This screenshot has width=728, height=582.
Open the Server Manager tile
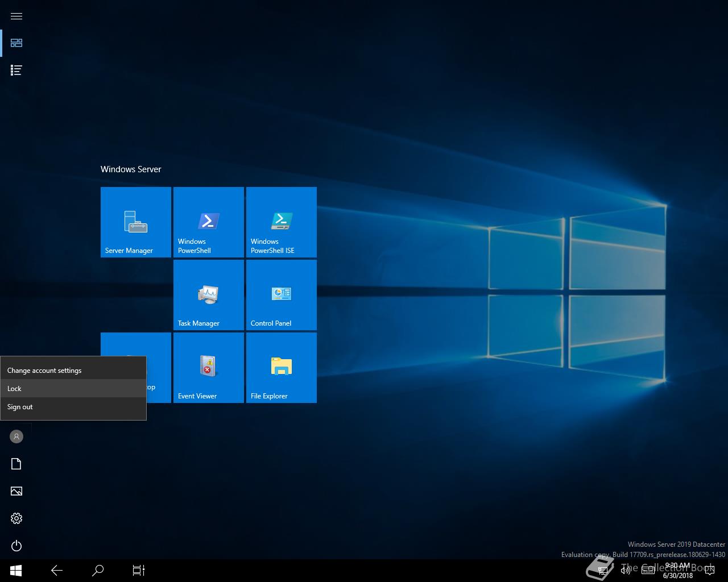[x=136, y=222]
